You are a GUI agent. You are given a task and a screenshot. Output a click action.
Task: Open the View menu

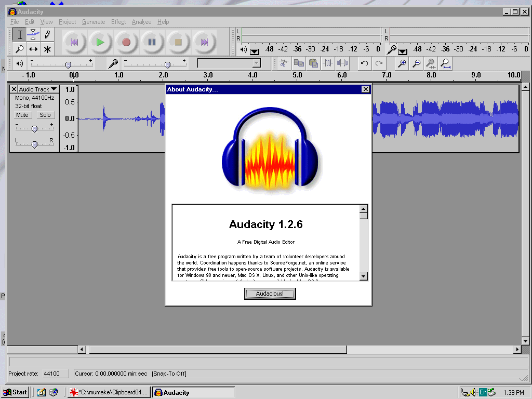click(x=46, y=22)
